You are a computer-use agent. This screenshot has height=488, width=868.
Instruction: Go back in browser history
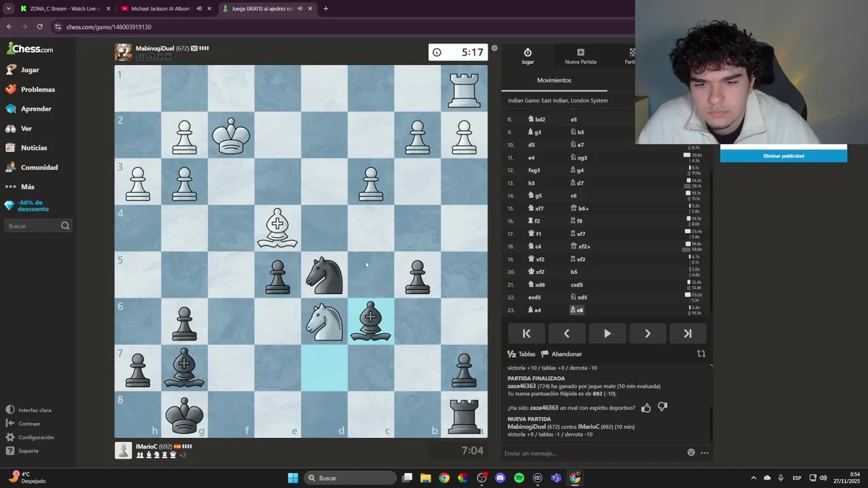tap(9, 26)
